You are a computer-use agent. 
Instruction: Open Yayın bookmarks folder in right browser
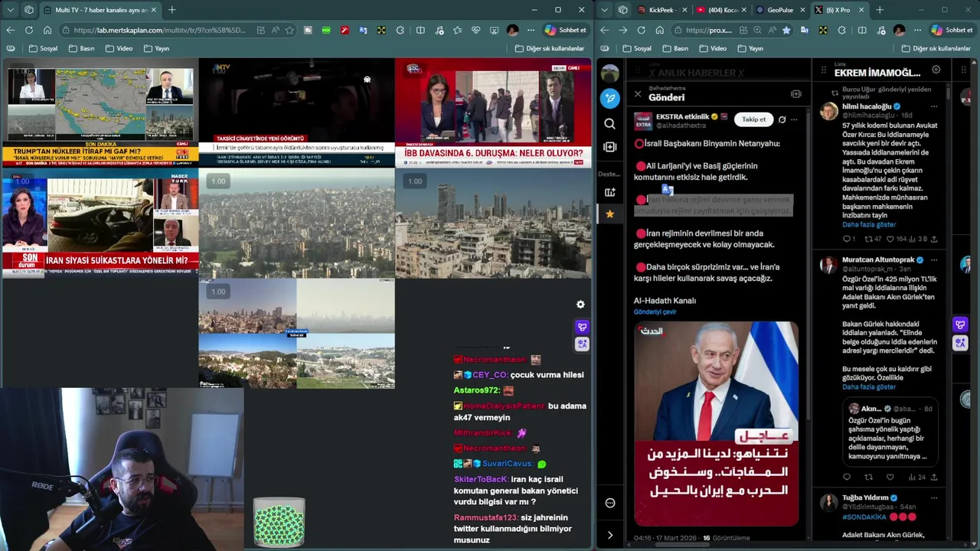point(749,48)
